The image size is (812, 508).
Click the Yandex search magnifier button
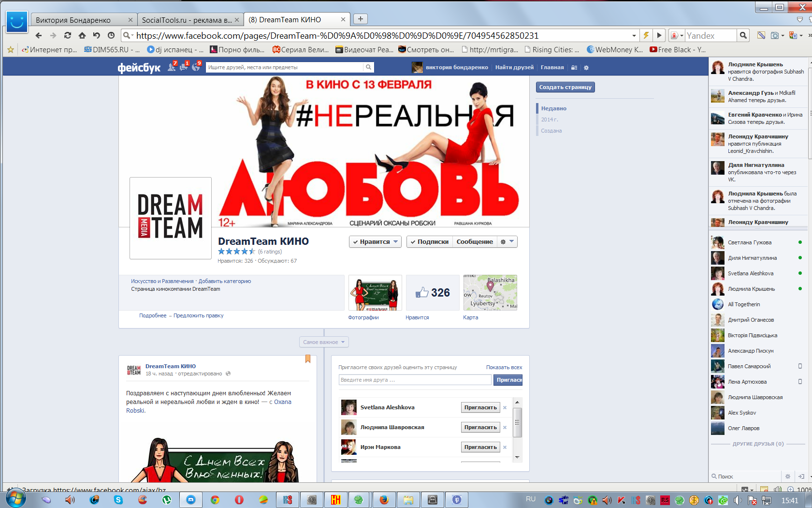pos(743,35)
